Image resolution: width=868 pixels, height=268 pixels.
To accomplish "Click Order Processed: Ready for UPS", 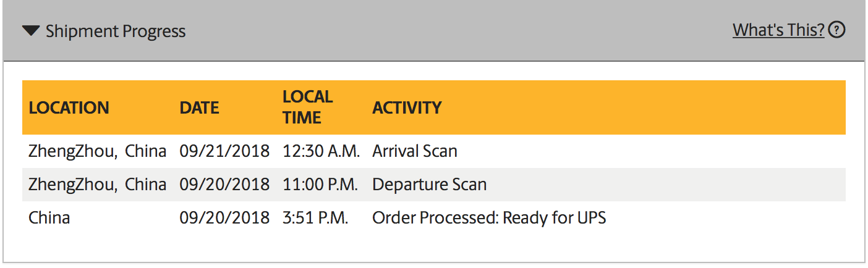I will pos(489,218).
